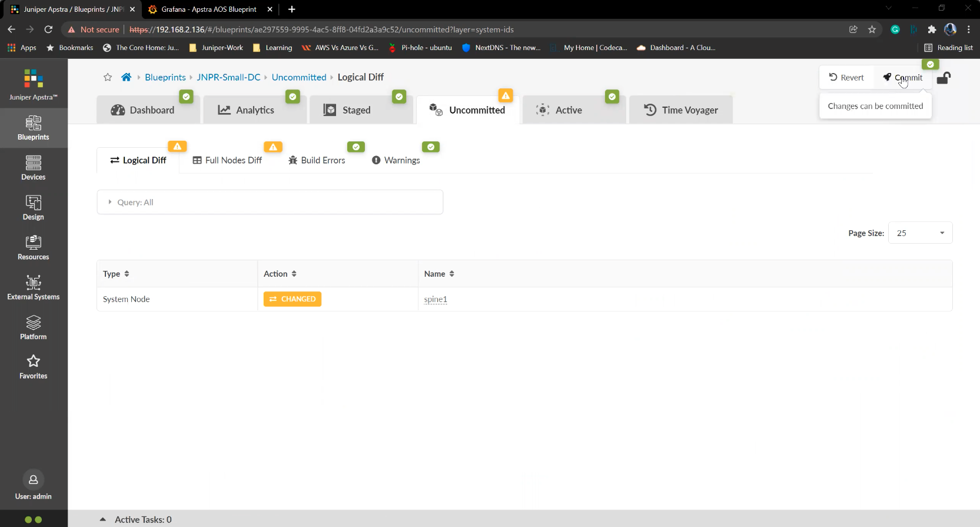980x527 pixels.
Task: Click the Logical Diff warning badge
Action: tap(177, 146)
